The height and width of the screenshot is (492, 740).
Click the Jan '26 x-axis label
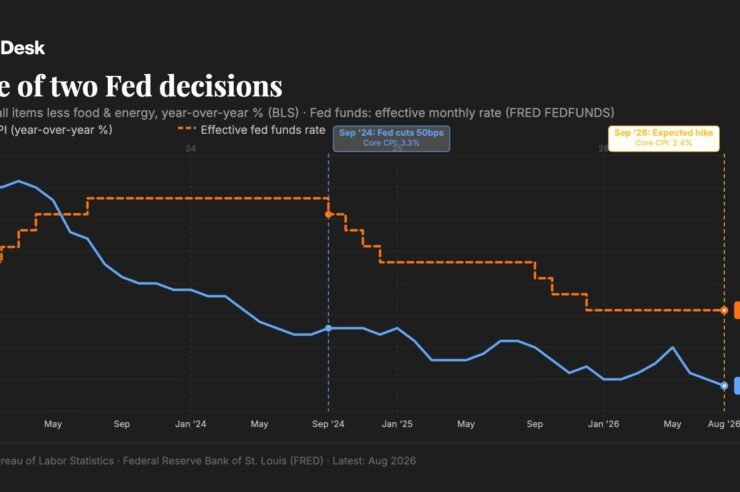coord(604,424)
